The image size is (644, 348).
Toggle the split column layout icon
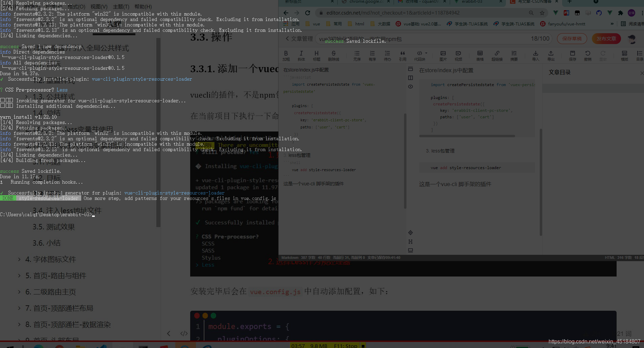click(x=410, y=78)
